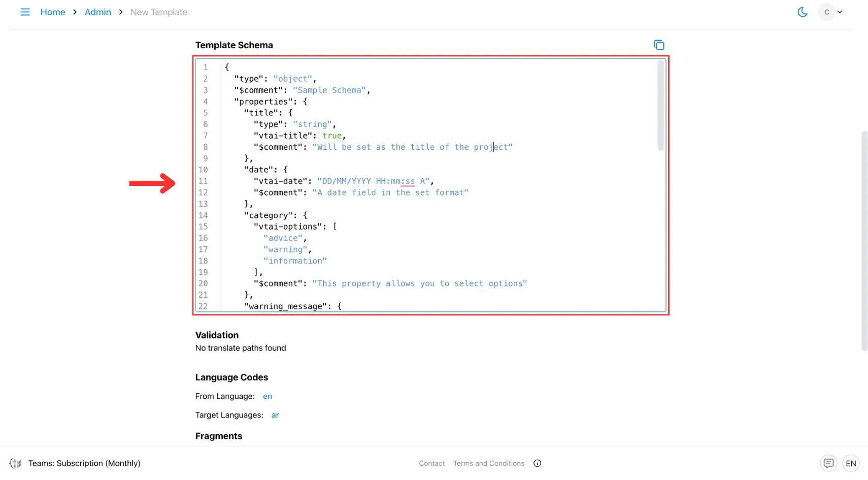Go to Home breadcrumb
Screen dimensions: 868x480
pos(53,12)
